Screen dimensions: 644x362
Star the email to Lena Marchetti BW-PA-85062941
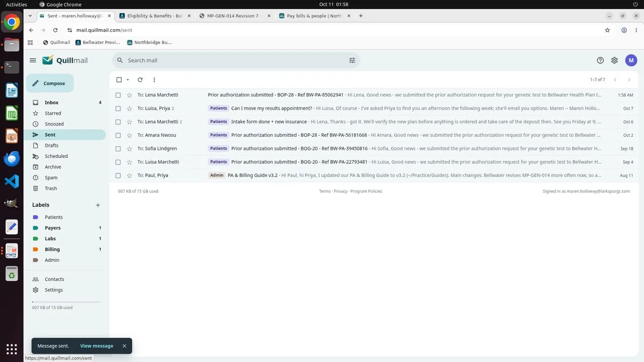129,95
